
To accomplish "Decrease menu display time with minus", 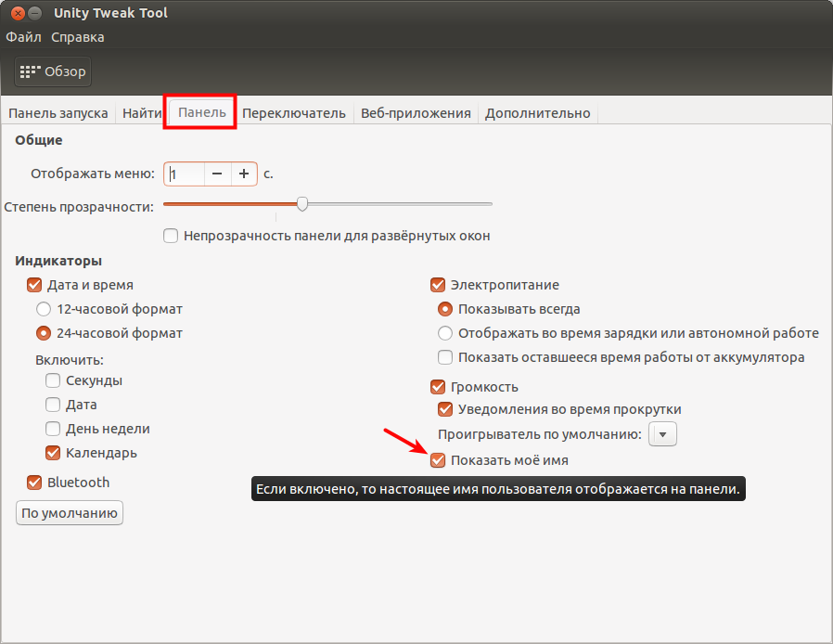I will [217, 174].
